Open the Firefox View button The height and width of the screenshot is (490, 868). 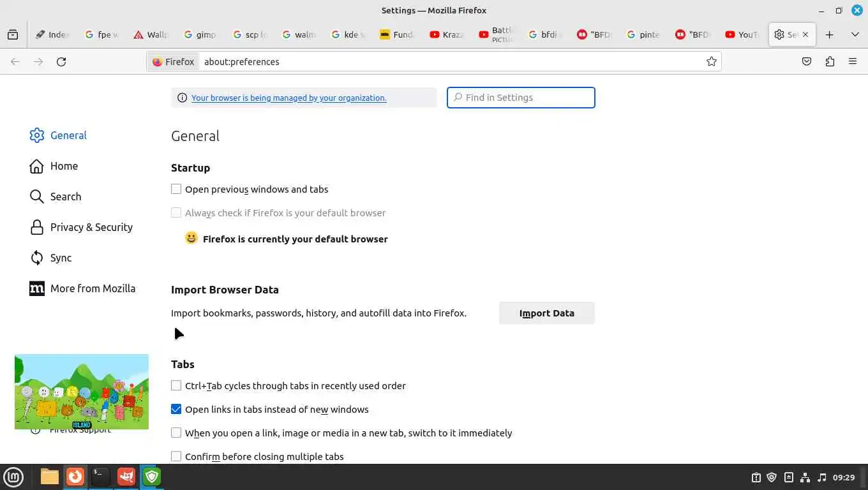13,35
